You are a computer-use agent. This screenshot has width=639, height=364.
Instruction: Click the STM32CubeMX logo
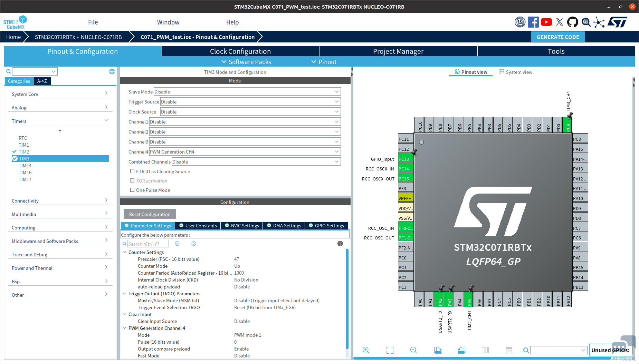pos(15,22)
